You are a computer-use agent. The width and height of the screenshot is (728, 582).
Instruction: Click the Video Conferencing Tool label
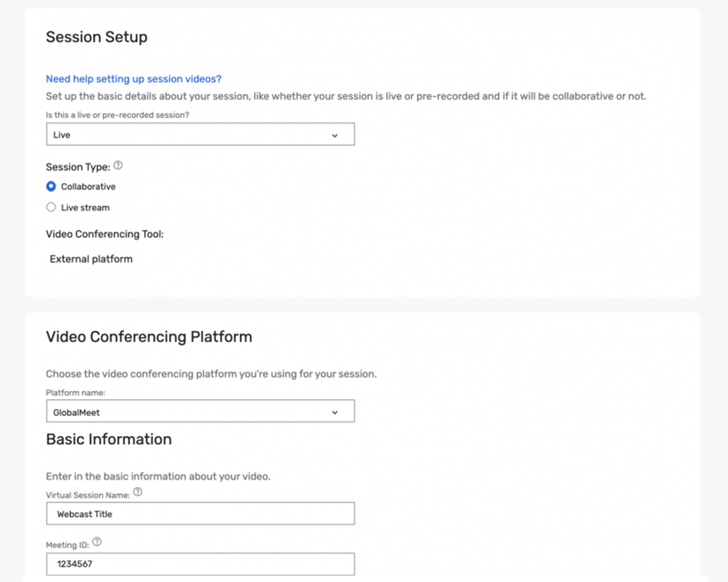(x=104, y=234)
